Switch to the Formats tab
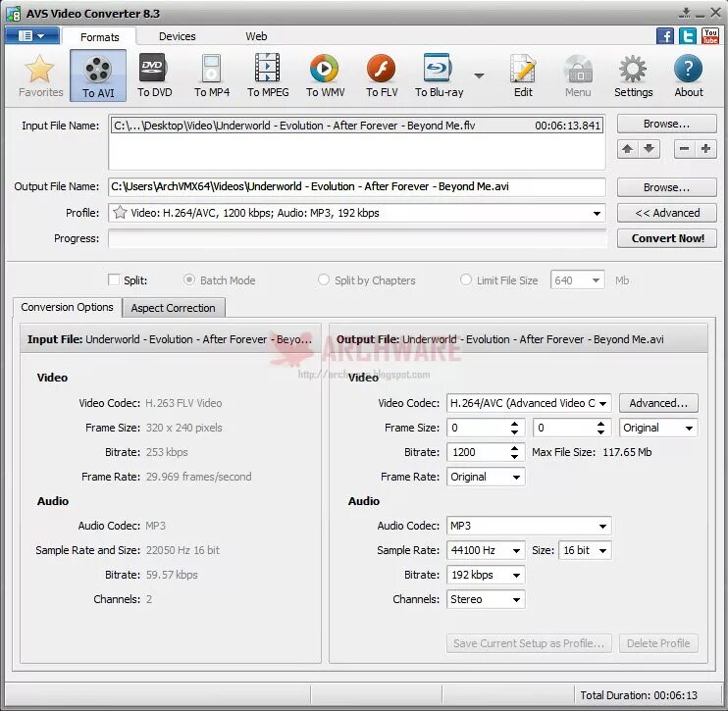Screen dimensions: 728x711 coord(99,36)
